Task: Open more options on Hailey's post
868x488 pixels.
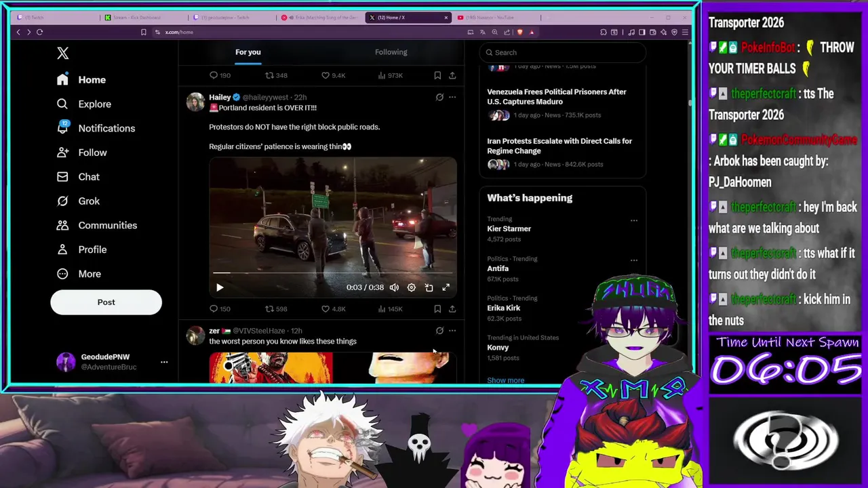Action: coord(452,98)
